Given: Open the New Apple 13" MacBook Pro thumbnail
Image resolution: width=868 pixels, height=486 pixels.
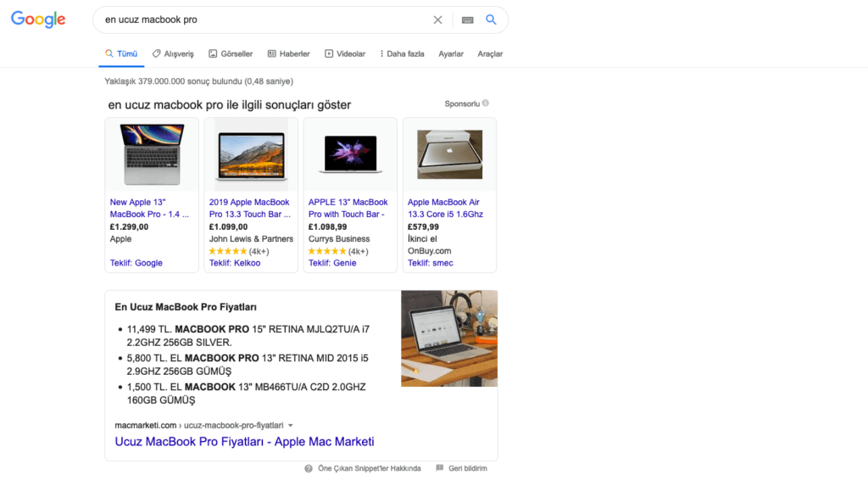Looking at the screenshot, I should [x=152, y=154].
